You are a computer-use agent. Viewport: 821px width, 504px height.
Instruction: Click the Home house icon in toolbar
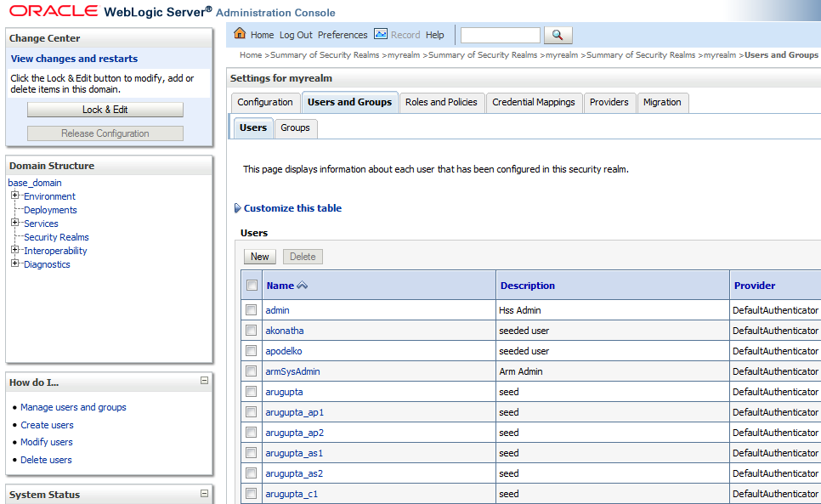point(240,34)
